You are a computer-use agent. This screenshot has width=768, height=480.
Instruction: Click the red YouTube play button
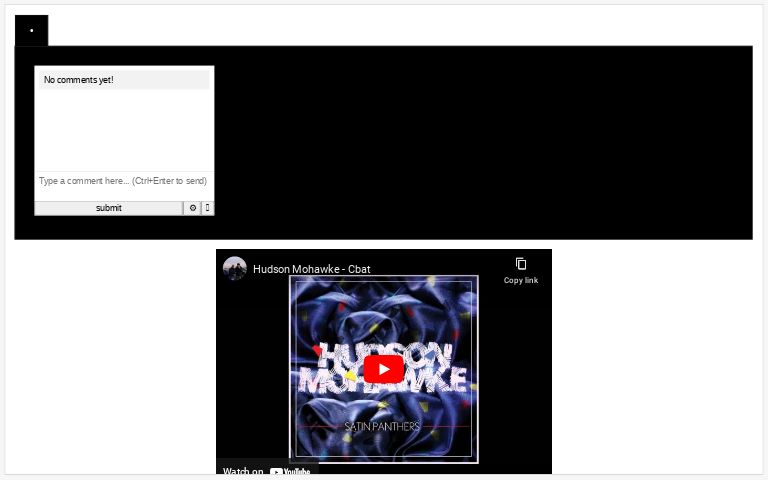(383, 369)
